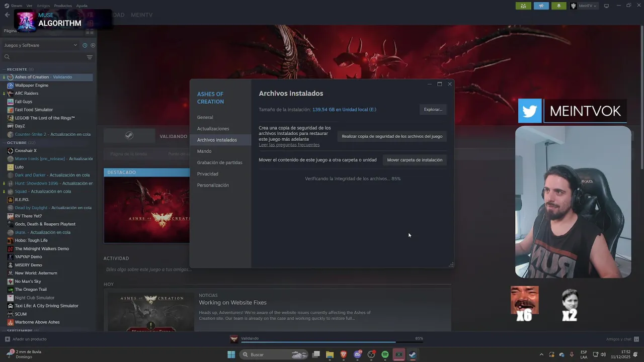Open Leer las preguntas frecuentes link

tap(289, 145)
